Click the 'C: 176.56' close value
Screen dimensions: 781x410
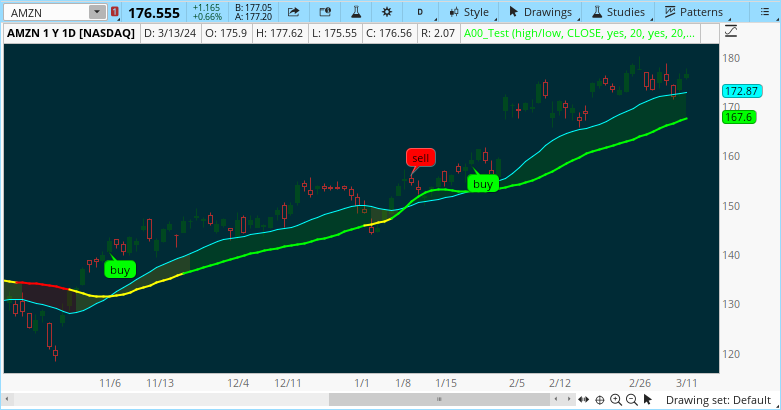click(x=389, y=33)
